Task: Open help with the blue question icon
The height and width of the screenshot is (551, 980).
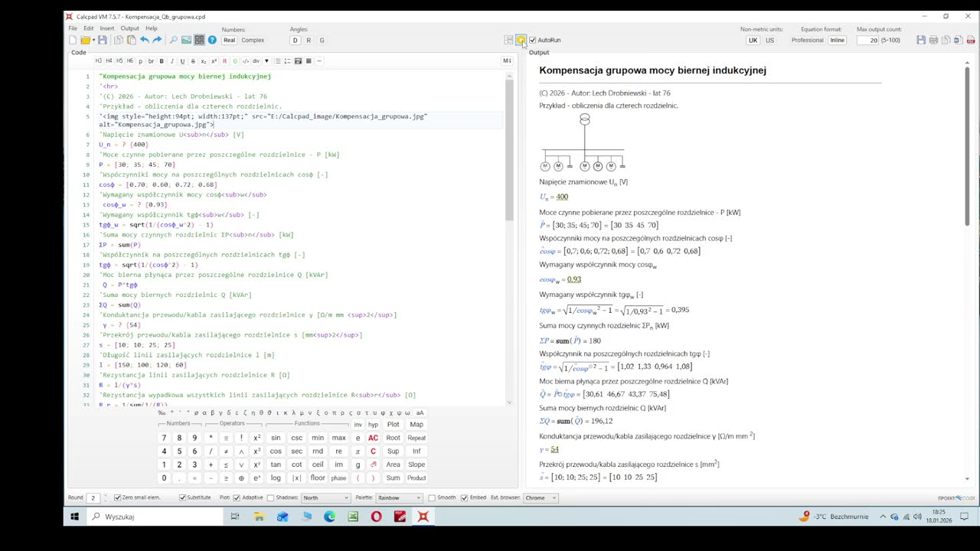Action: pos(212,40)
